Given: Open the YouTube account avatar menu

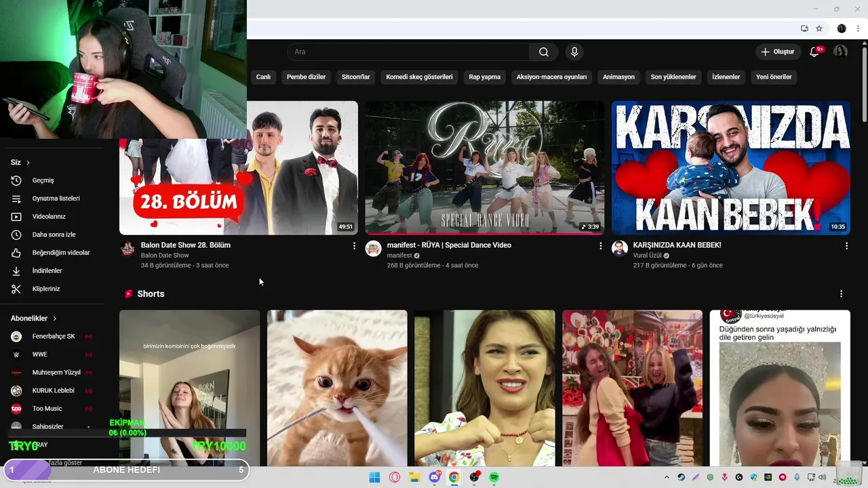Looking at the screenshot, I should tap(840, 52).
